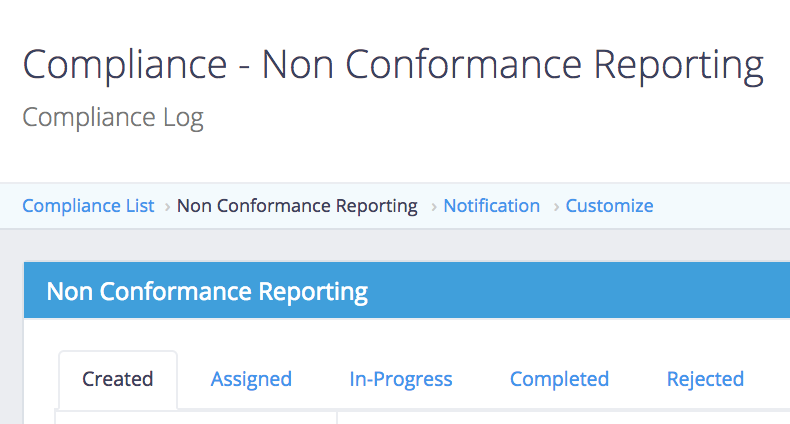Click the chevron separator before Customize

[555, 207]
